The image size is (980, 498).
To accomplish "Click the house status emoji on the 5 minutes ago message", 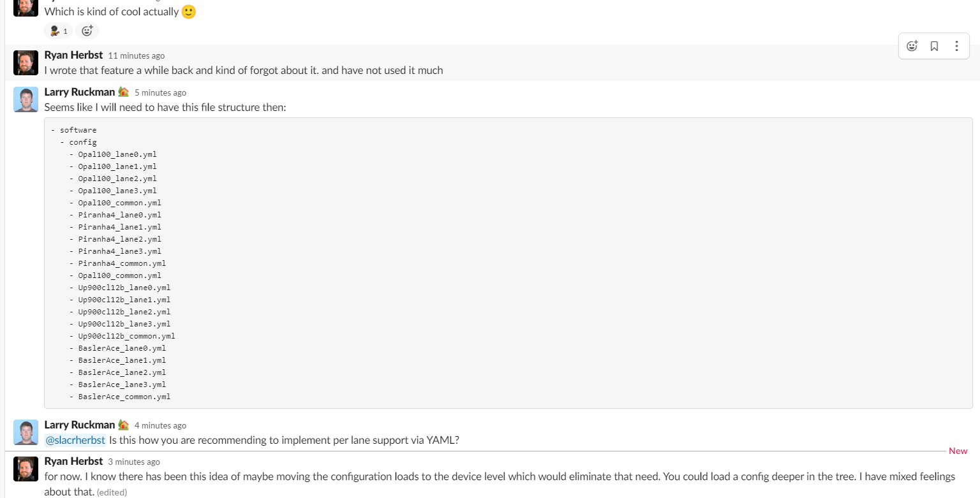I will tap(124, 92).
